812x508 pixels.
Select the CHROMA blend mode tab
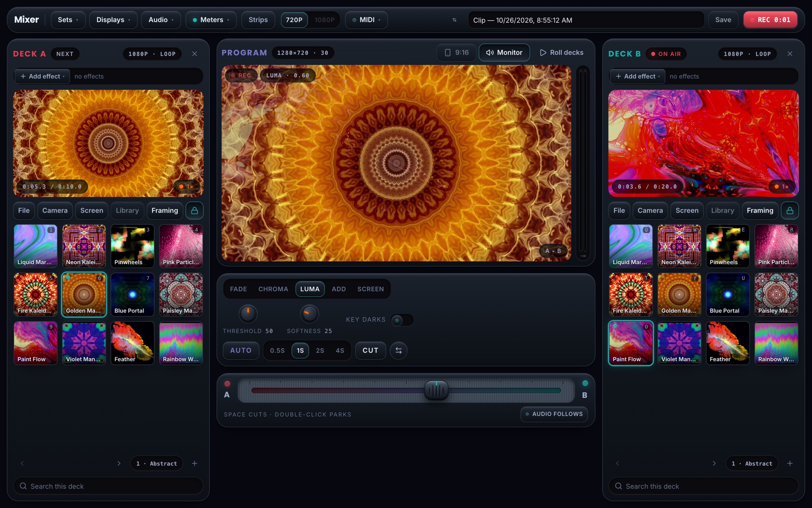tap(273, 289)
